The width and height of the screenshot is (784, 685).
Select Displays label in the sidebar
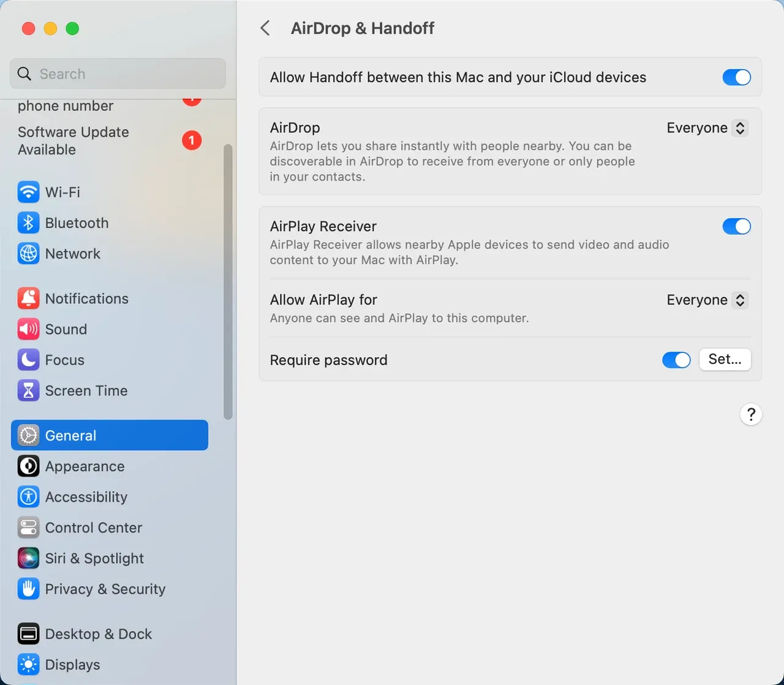72,665
